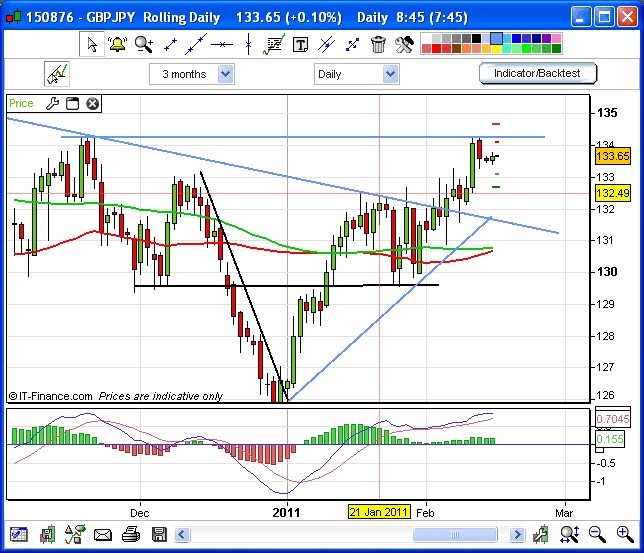Screen dimensions: 644x553
Task: Click the IT-Finance.com copyright text
Action: click(x=50, y=396)
